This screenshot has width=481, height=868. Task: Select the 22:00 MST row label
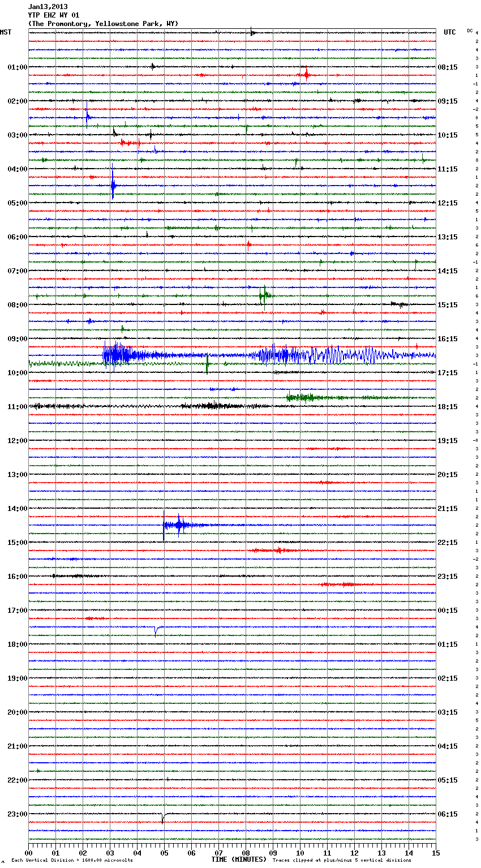point(18,780)
